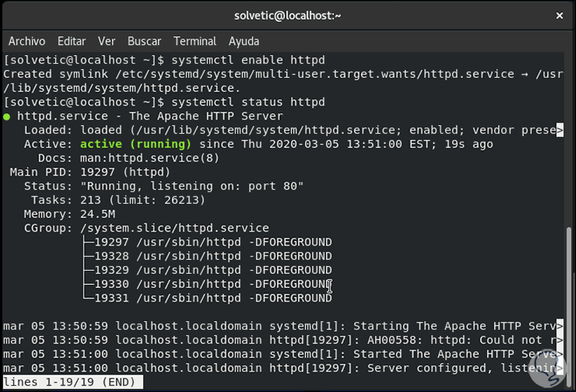
Task: Open the Editar menu
Action: 72,41
